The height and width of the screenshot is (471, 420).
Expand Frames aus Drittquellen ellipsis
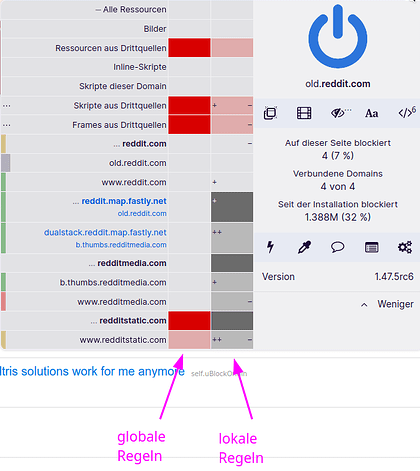(7, 125)
